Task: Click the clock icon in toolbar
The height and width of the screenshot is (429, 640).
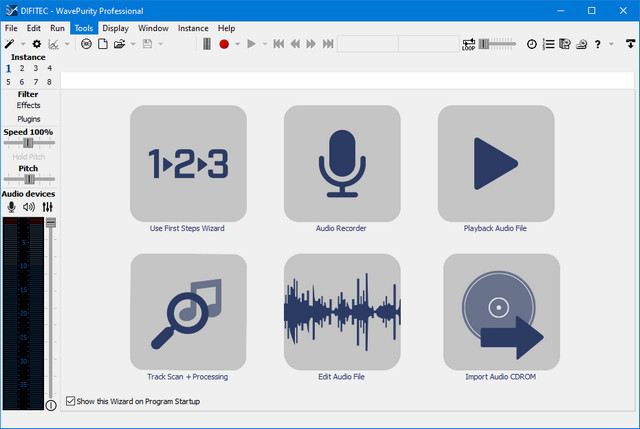Action: (531, 44)
